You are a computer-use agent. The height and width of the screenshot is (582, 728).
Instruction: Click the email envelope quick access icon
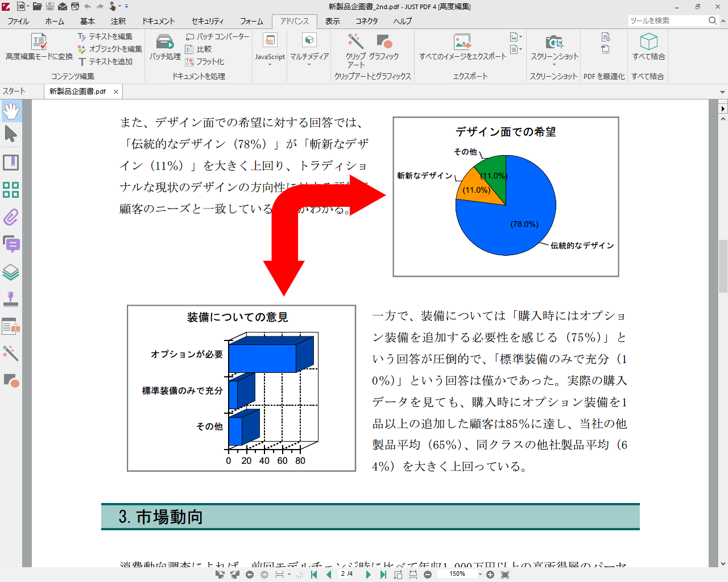point(63,6)
